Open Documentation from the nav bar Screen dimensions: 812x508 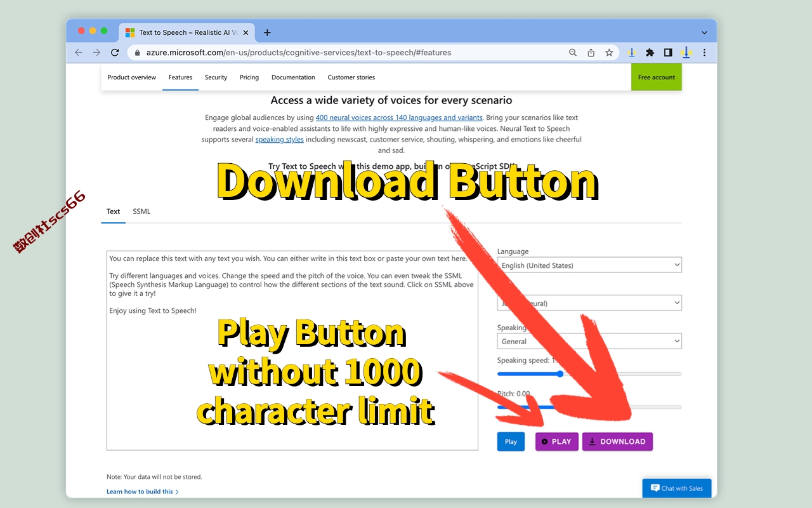coord(293,77)
